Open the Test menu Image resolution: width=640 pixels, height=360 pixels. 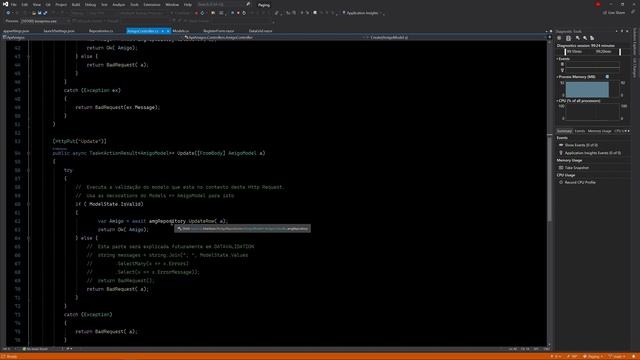pos(104,5)
